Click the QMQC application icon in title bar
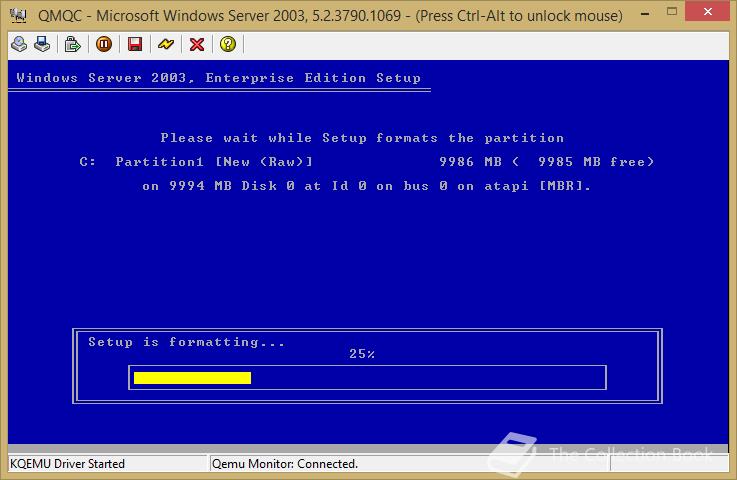 [x=18, y=16]
